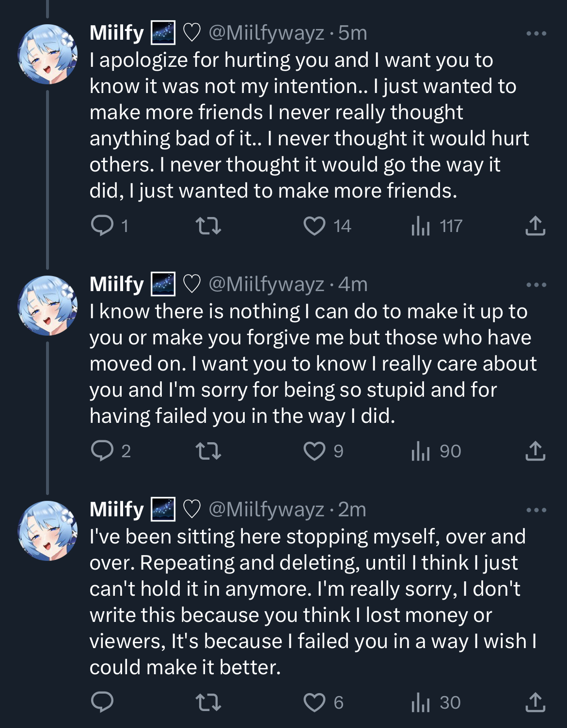This screenshot has height=728, width=567.
Task: Share the third tweet posted 2m ago
Action: click(x=535, y=702)
